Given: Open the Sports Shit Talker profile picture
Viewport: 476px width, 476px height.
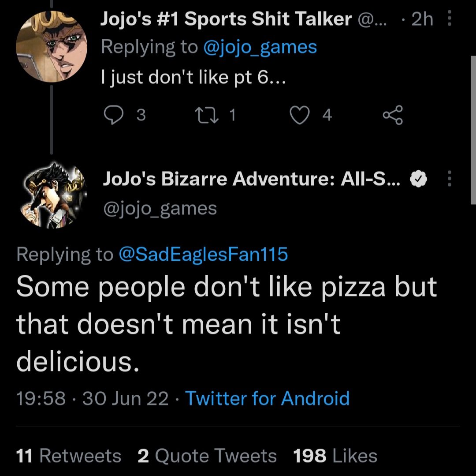Looking at the screenshot, I should pos(52,47).
